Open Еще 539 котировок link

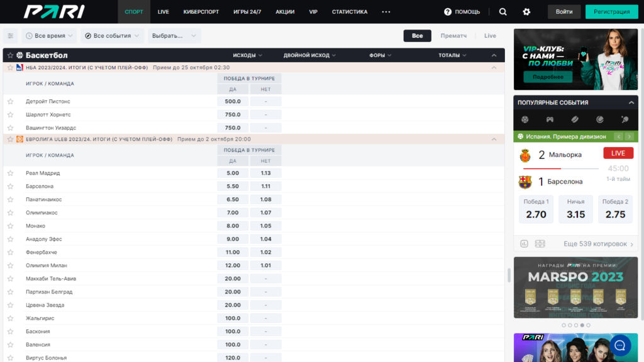click(x=598, y=244)
